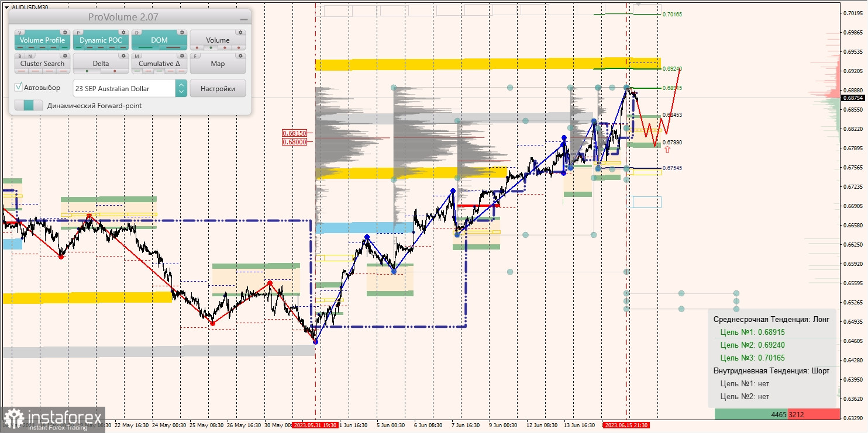This screenshot has width=868, height=433.
Task: Click the green 4465 volume bar
Action: point(751,414)
